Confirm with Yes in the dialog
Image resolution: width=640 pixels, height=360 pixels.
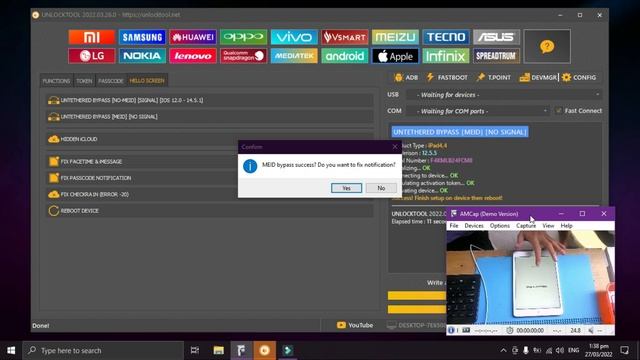346,188
